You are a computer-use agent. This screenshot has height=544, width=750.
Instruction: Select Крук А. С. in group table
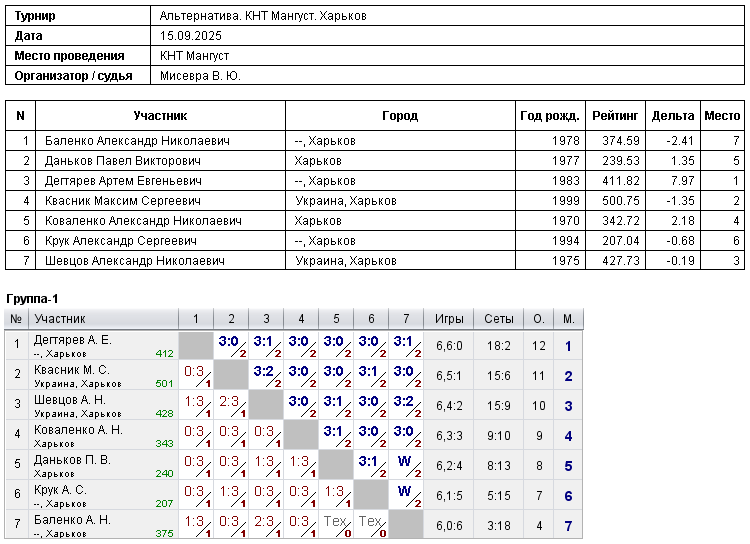(60, 490)
